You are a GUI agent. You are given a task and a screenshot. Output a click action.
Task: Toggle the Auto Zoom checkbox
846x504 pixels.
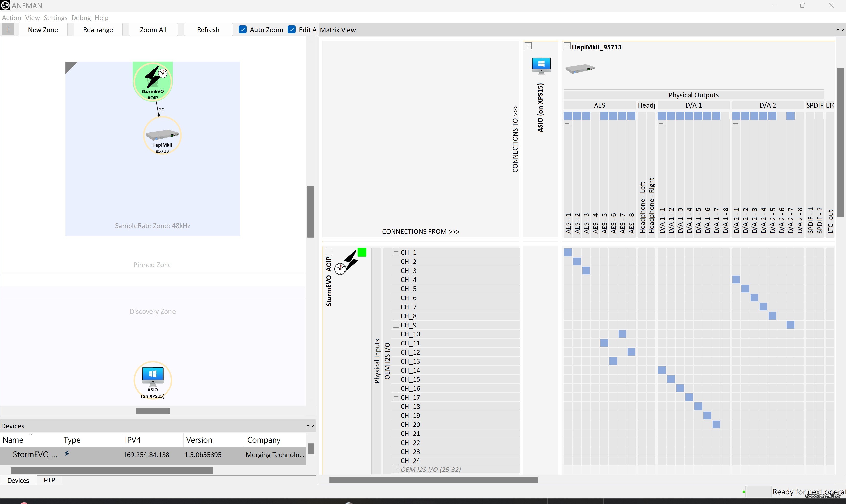[x=243, y=30]
